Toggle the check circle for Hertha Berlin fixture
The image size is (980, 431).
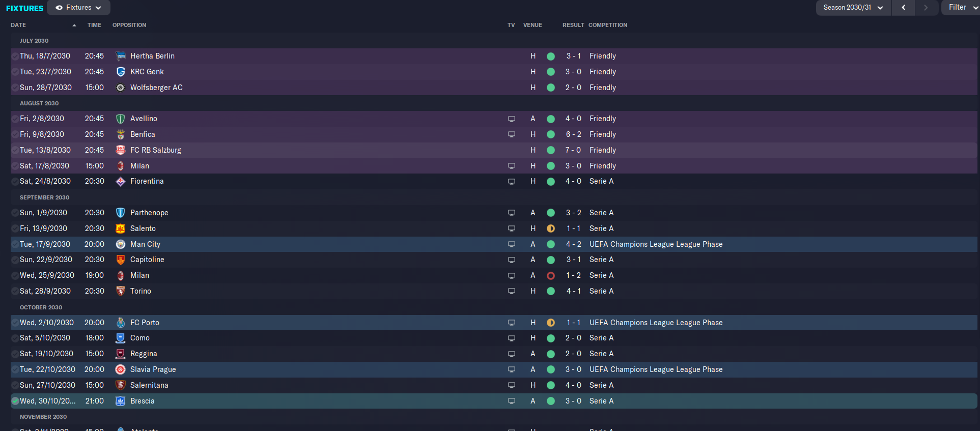pyautogui.click(x=15, y=56)
